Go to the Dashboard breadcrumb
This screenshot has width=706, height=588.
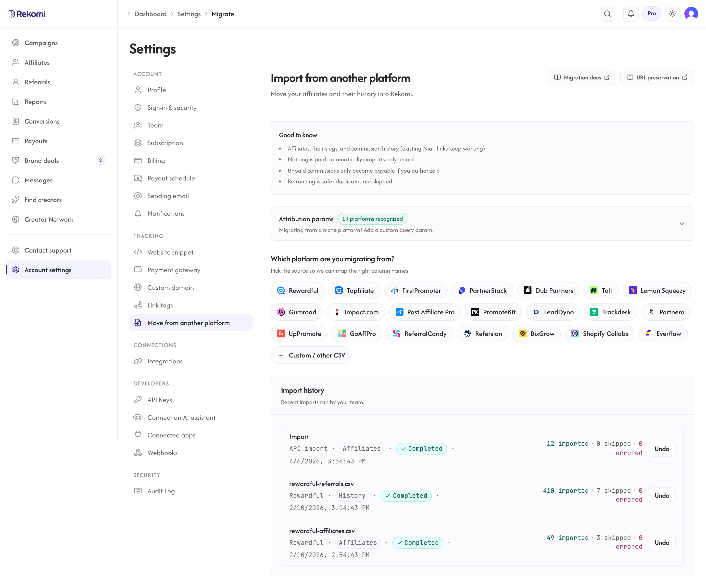[x=150, y=14]
